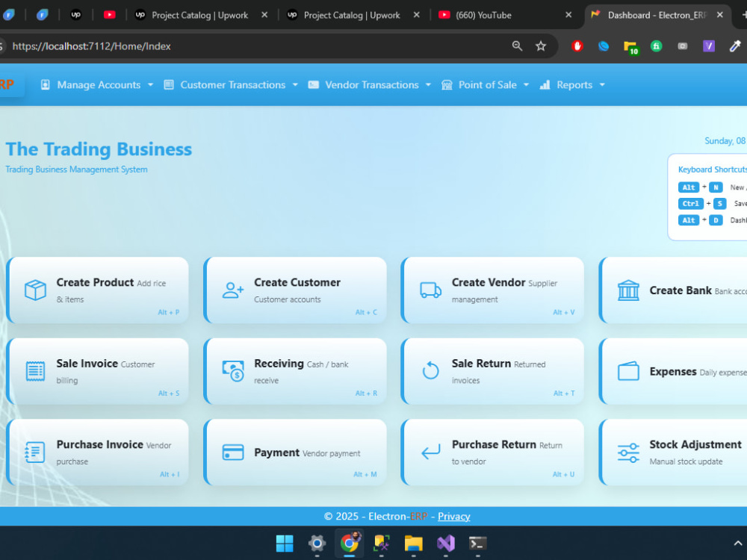Screen dimensions: 747x560
Task: Click the Create Vendor truck icon
Action: tap(431, 290)
